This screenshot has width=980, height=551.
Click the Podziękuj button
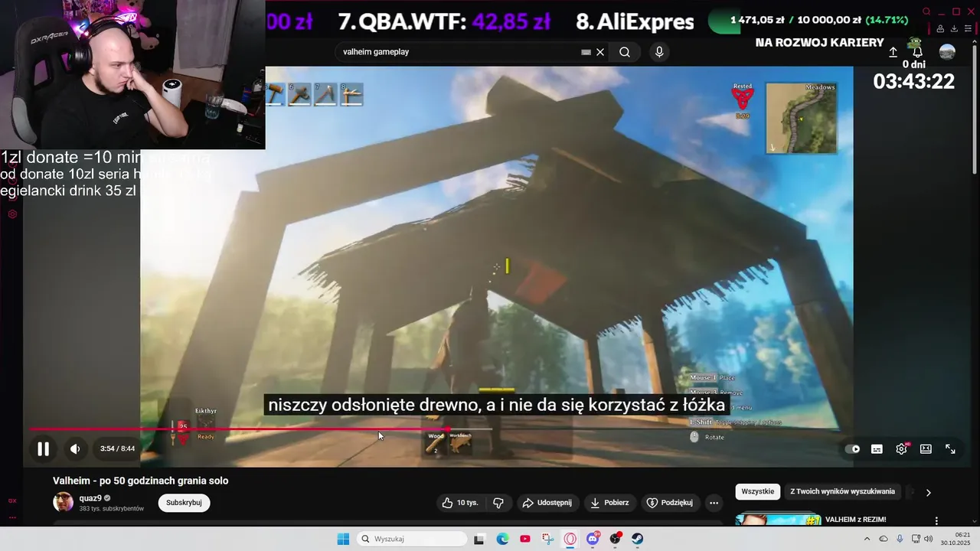[670, 503]
